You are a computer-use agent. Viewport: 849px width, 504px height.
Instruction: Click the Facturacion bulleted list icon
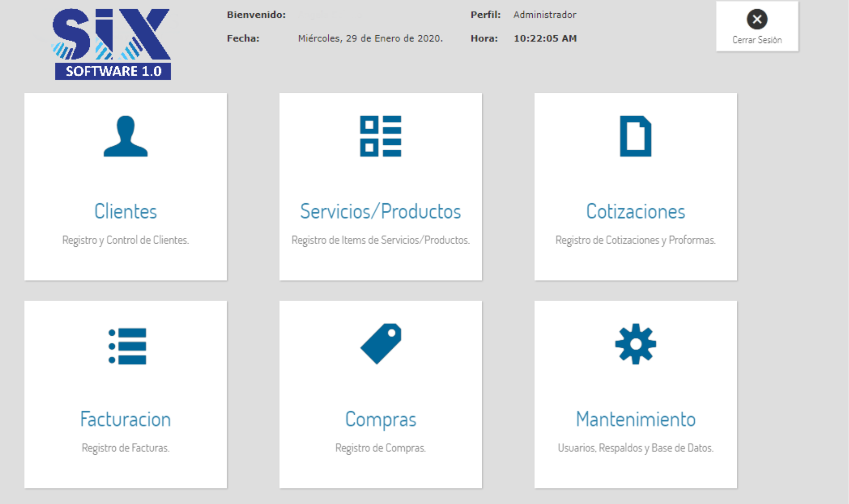(x=127, y=346)
